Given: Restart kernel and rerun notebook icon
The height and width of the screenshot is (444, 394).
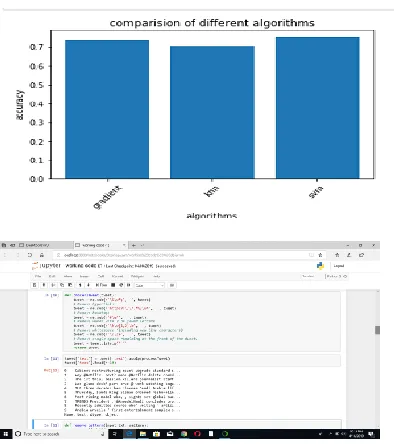Looking at the screenshot, I should (x=128, y=285).
